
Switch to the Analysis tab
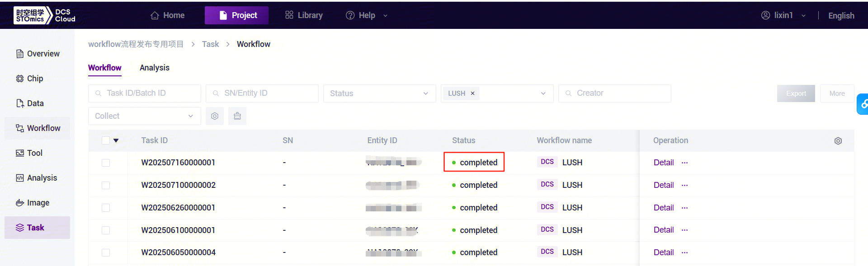point(154,68)
